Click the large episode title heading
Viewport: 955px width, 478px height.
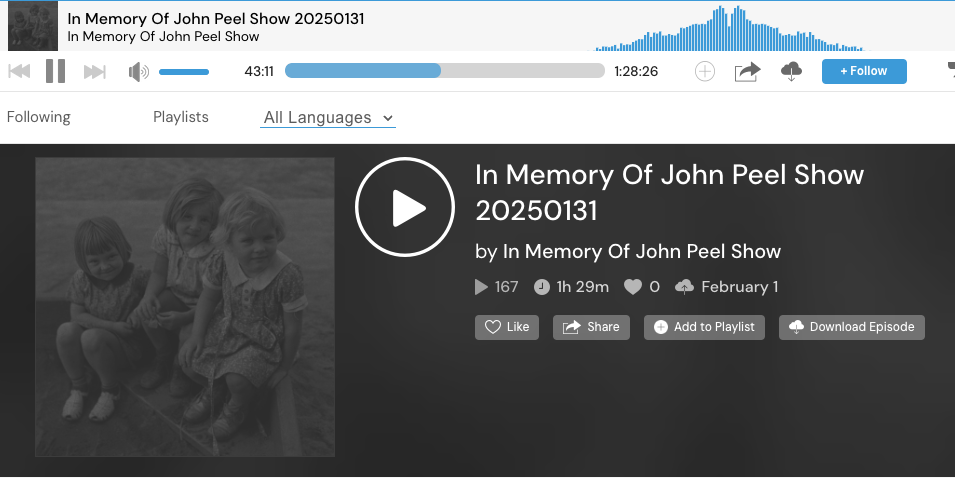click(x=669, y=193)
